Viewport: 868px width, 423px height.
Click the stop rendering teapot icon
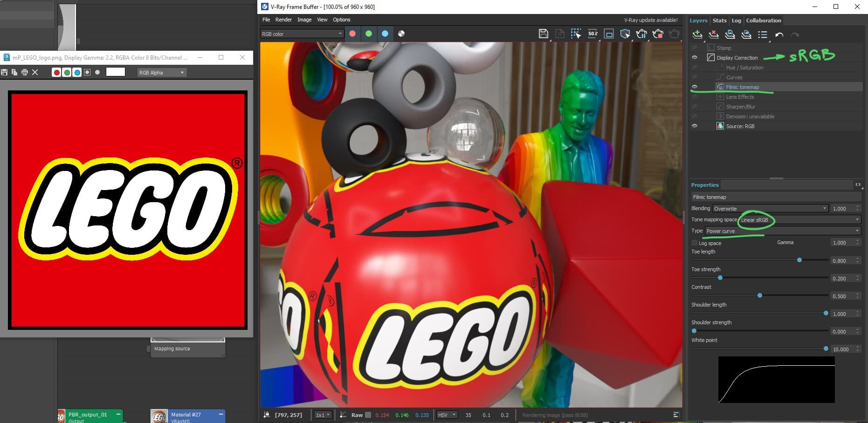658,34
